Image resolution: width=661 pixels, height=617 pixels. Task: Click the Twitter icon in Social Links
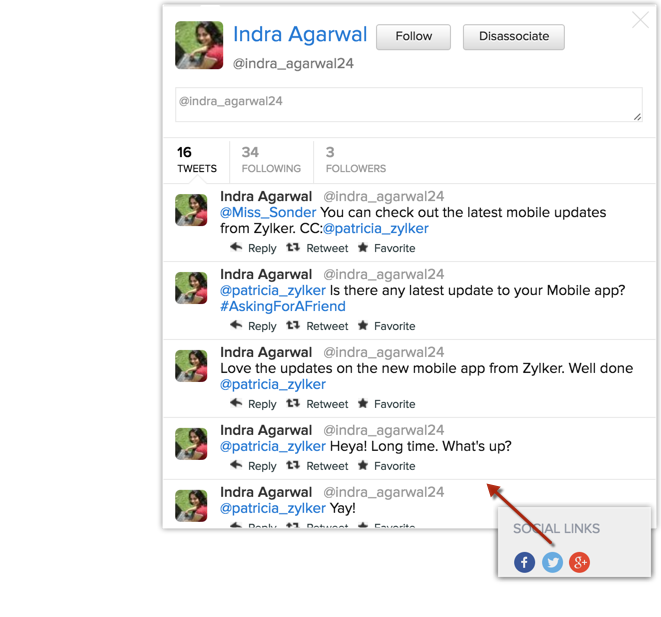click(552, 562)
